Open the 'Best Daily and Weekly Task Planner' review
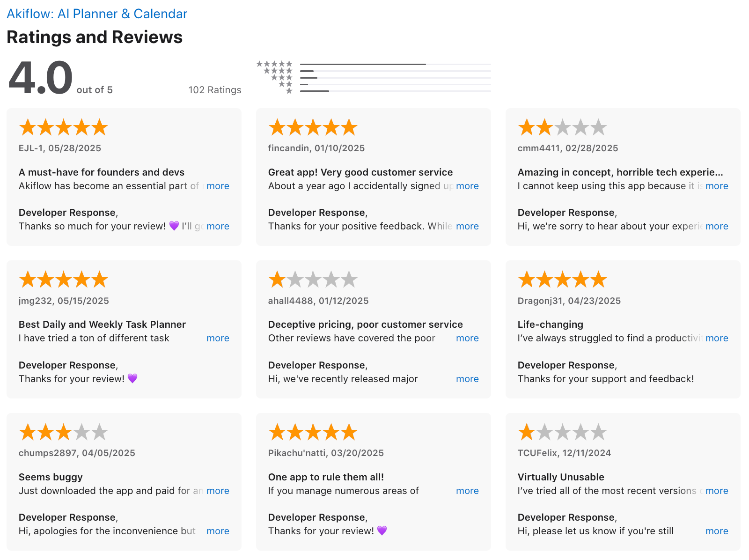 pos(102,324)
